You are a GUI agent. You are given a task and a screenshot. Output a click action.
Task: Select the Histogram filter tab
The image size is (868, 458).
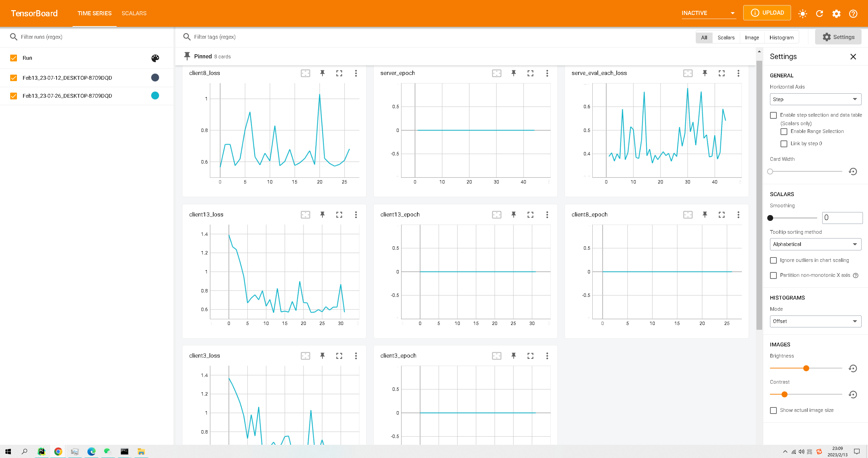pos(781,37)
